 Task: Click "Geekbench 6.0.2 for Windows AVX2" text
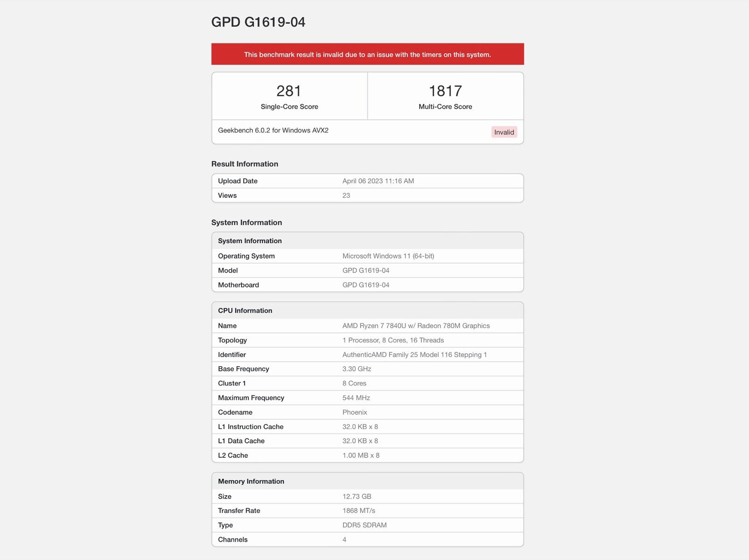(273, 130)
